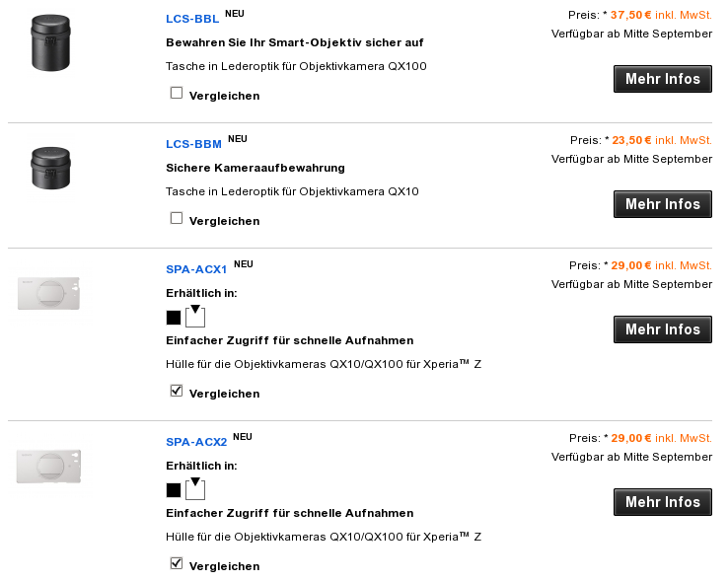Viewport: 728px width, 582px height.
Task: Open the LCS-BBM product link
Action: coord(193,144)
